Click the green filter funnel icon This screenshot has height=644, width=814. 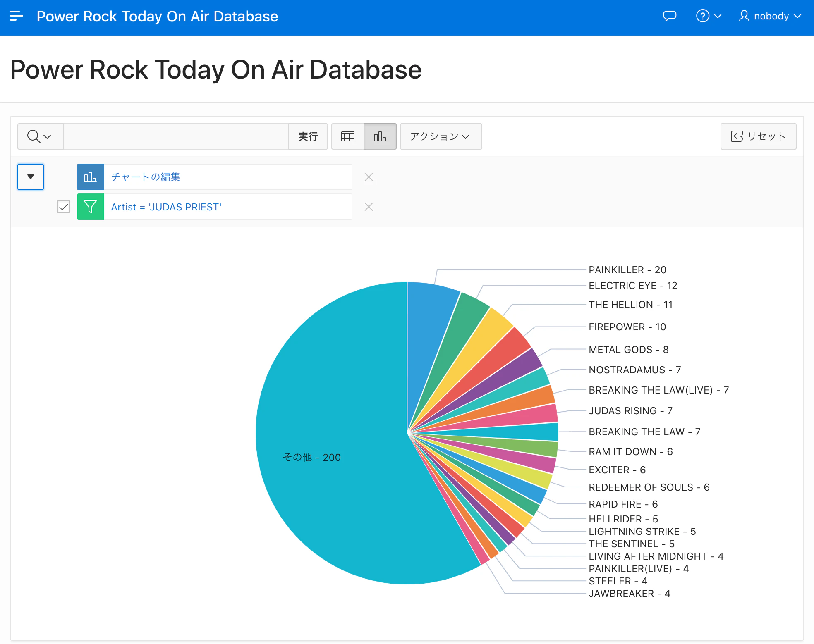pos(90,207)
